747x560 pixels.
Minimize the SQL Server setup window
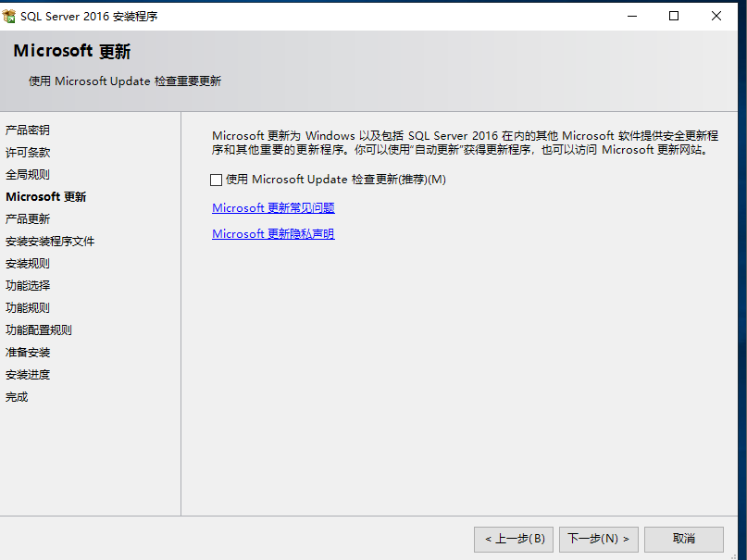[x=632, y=16]
